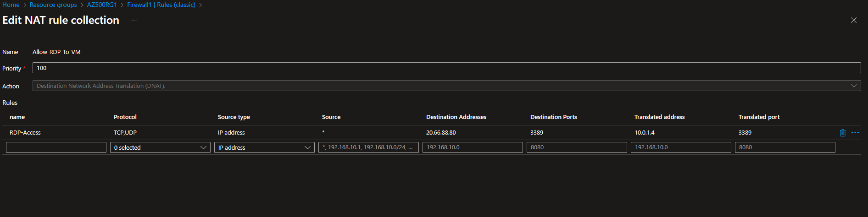Open the RDP-Access row more options ellipsis

click(x=855, y=133)
